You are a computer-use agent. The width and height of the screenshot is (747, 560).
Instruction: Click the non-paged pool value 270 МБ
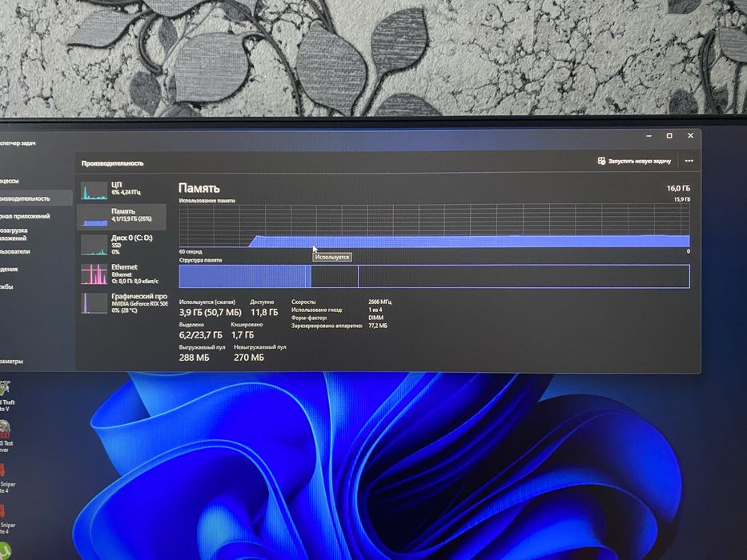(249, 357)
